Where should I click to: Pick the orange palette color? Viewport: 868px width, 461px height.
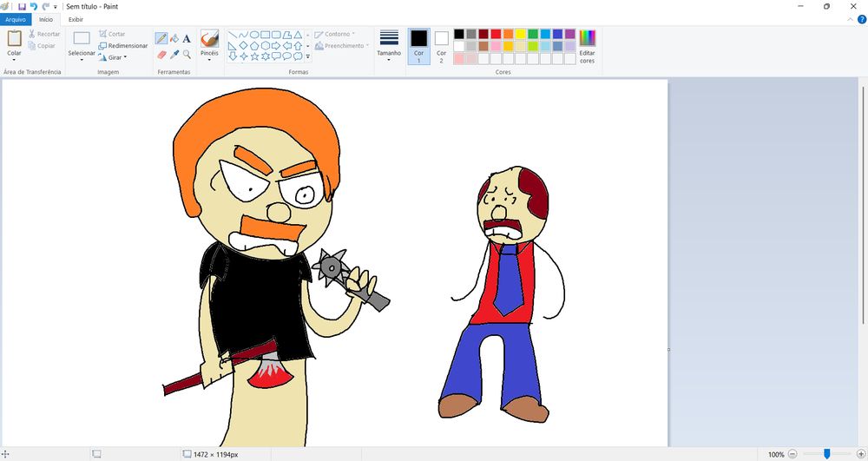508,34
